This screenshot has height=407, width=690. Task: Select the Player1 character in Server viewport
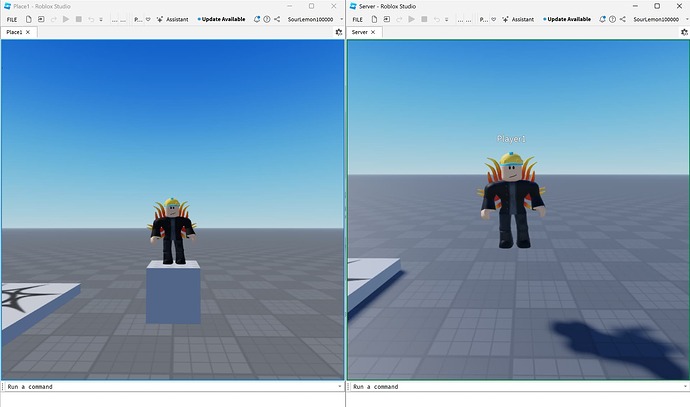coord(512,202)
